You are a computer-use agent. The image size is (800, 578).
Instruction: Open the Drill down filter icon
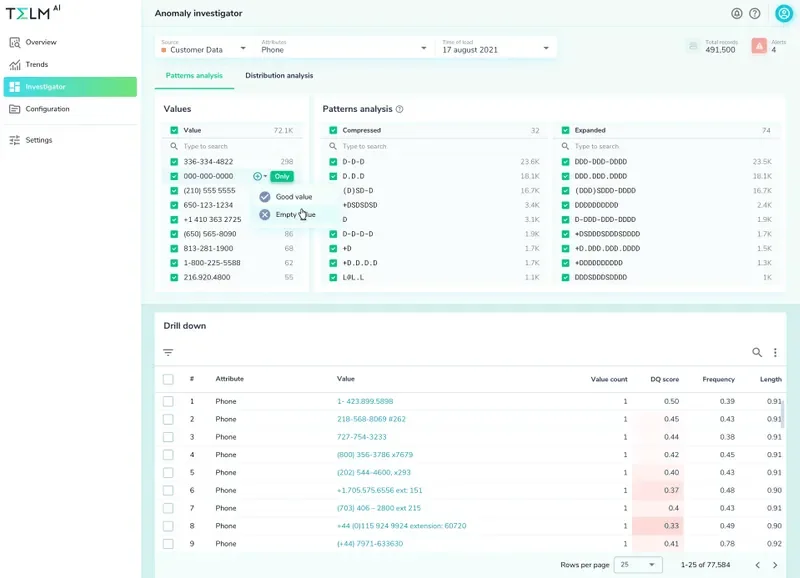[x=168, y=352]
